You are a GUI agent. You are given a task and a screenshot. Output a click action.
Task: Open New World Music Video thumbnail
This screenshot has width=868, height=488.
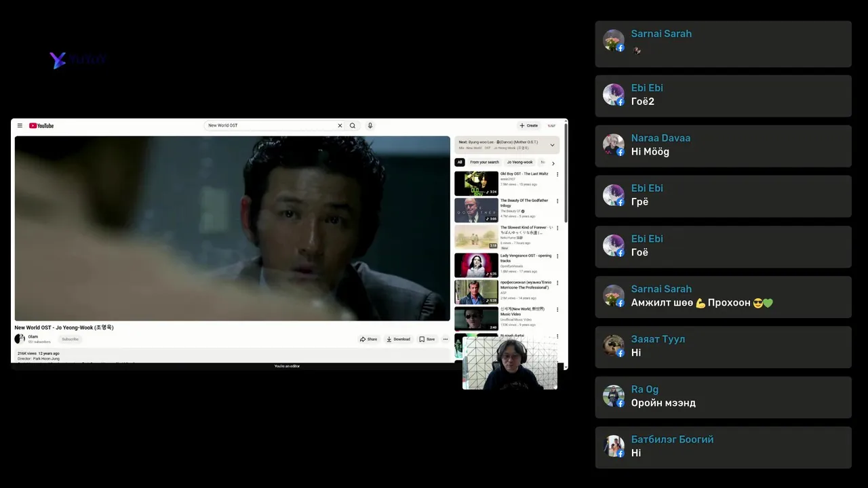[476, 319]
